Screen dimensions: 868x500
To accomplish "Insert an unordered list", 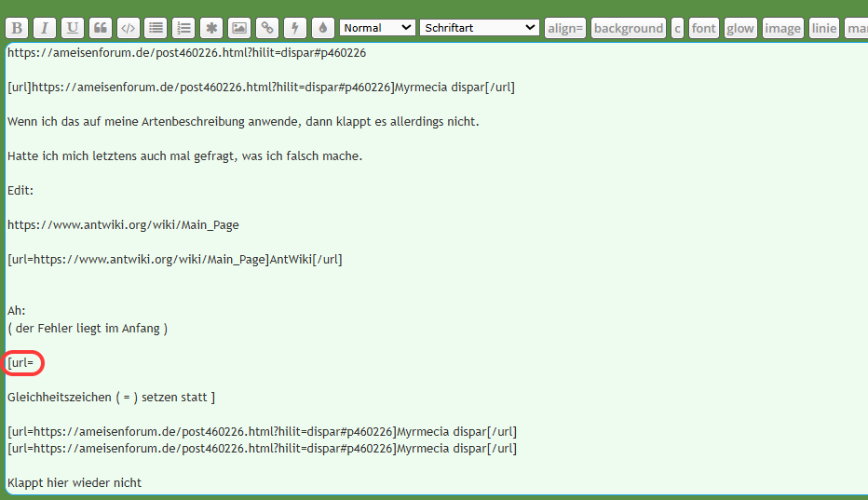I will coord(156,28).
